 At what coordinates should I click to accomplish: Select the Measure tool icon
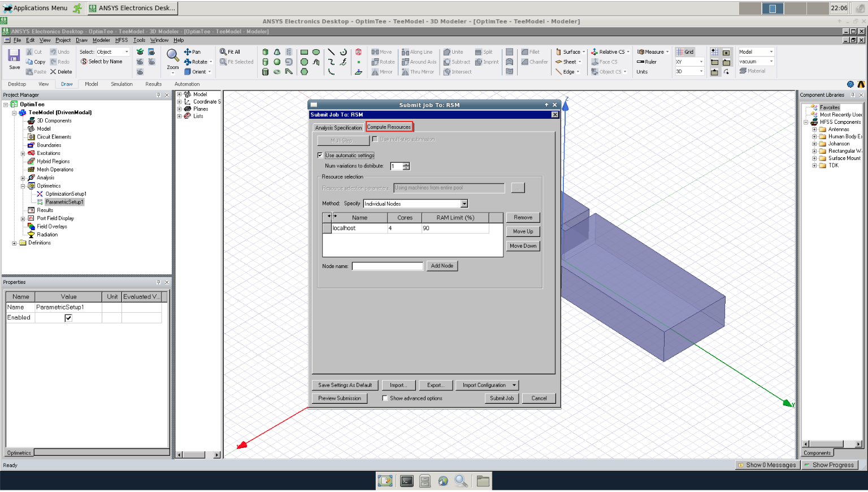click(641, 52)
